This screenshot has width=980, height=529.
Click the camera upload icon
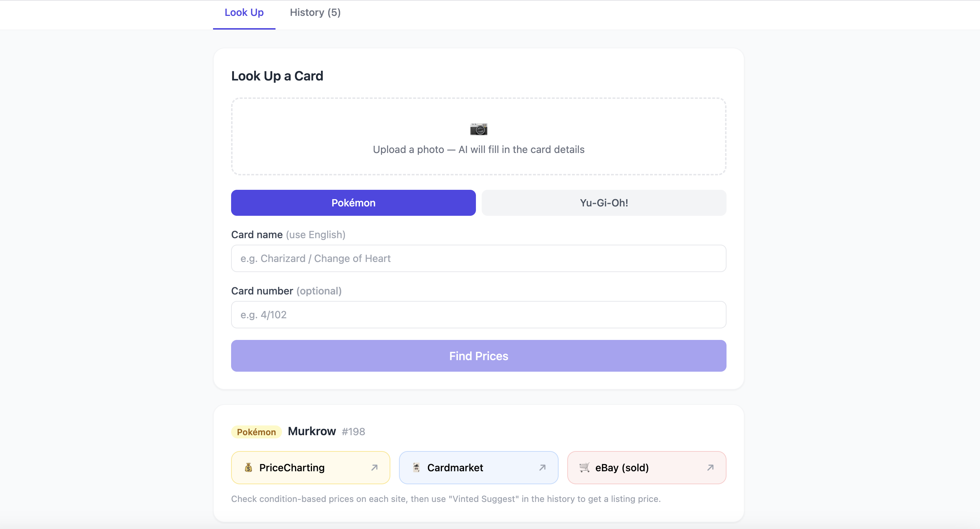478,129
